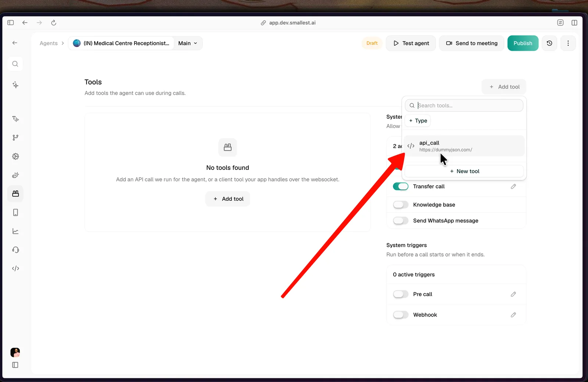
Task: Open the gear settings sidebar icon
Action: point(15,156)
